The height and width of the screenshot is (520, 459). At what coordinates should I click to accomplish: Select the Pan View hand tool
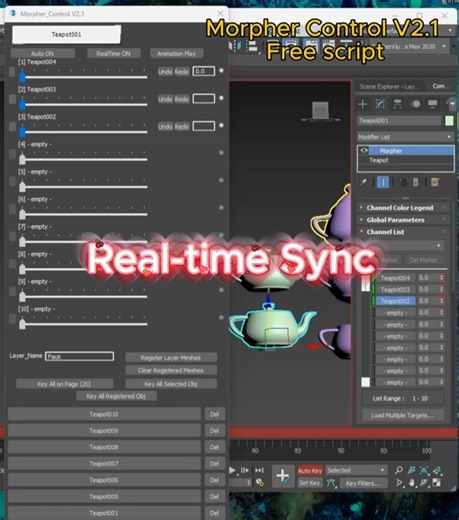coord(411,483)
